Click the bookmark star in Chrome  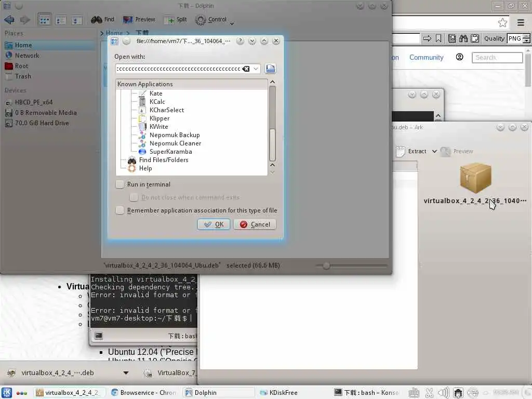click(502, 23)
